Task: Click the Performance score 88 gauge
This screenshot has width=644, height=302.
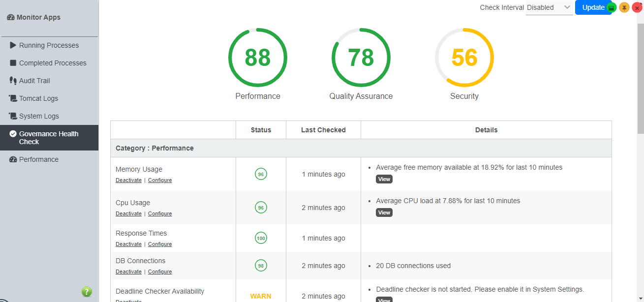Action: tap(258, 58)
